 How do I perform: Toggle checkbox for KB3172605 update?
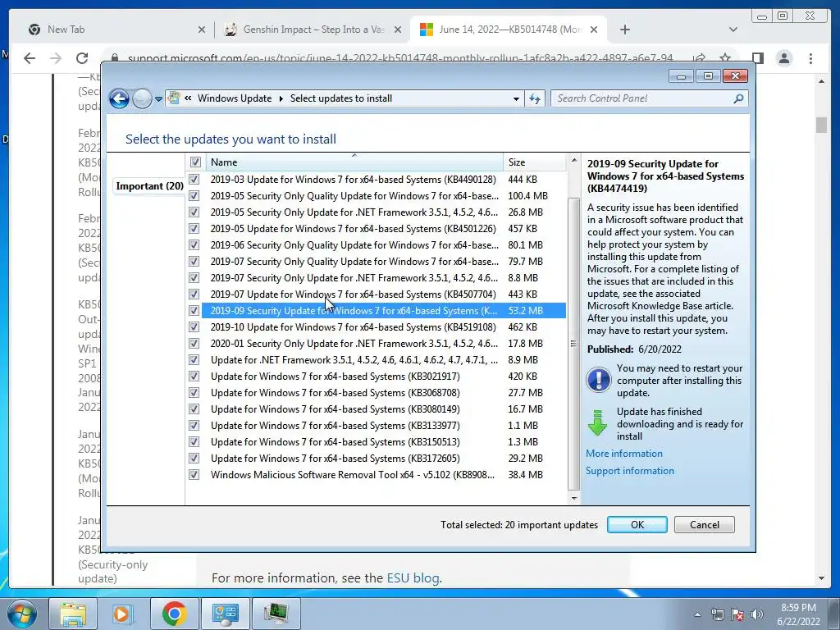[x=194, y=458]
